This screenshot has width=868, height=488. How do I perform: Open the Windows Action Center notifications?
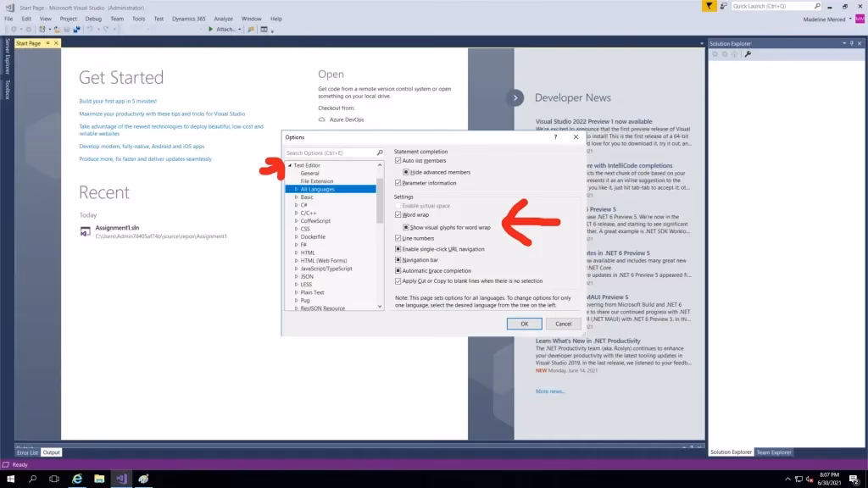click(x=854, y=480)
